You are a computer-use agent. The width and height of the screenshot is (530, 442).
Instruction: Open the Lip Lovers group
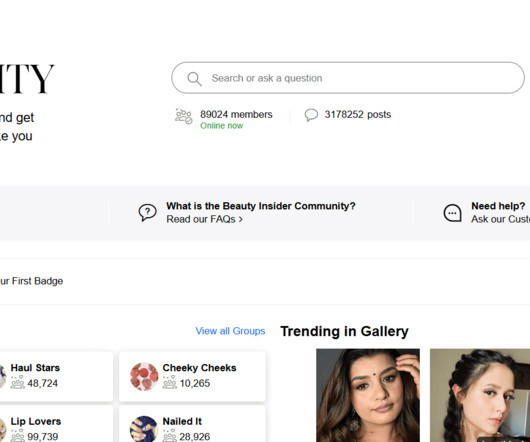[36, 421]
